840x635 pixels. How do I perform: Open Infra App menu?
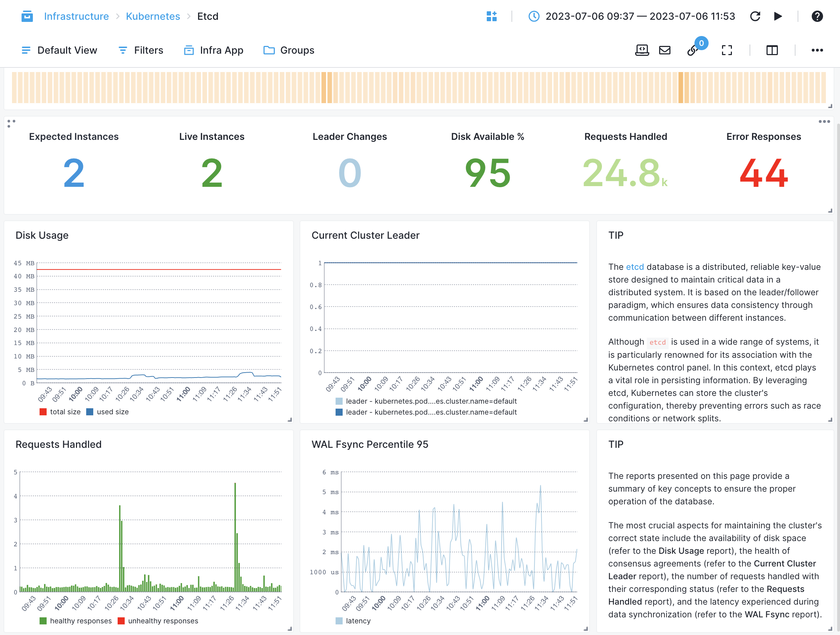pyautogui.click(x=213, y=50)
